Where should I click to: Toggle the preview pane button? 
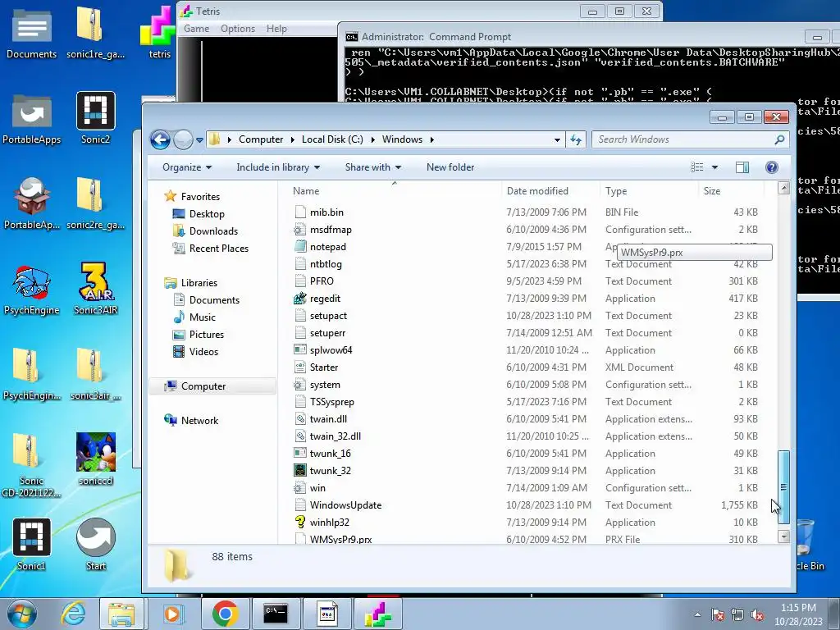[x=742, y=167]
